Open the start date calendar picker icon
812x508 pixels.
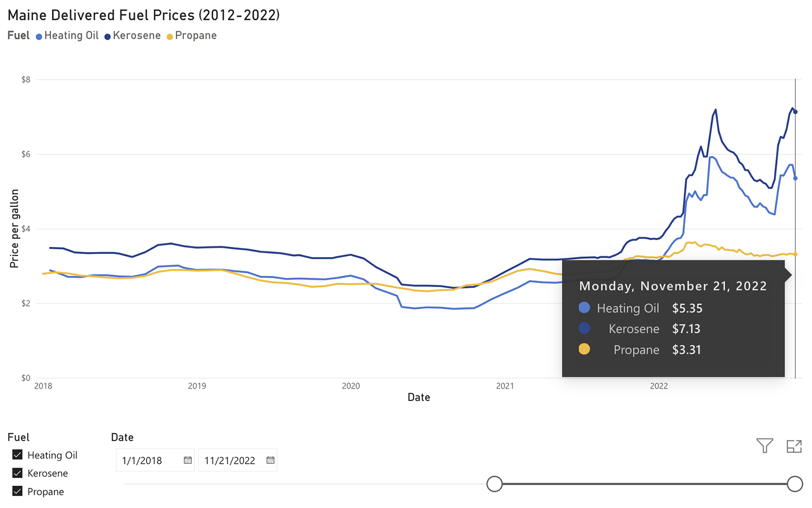188,460
